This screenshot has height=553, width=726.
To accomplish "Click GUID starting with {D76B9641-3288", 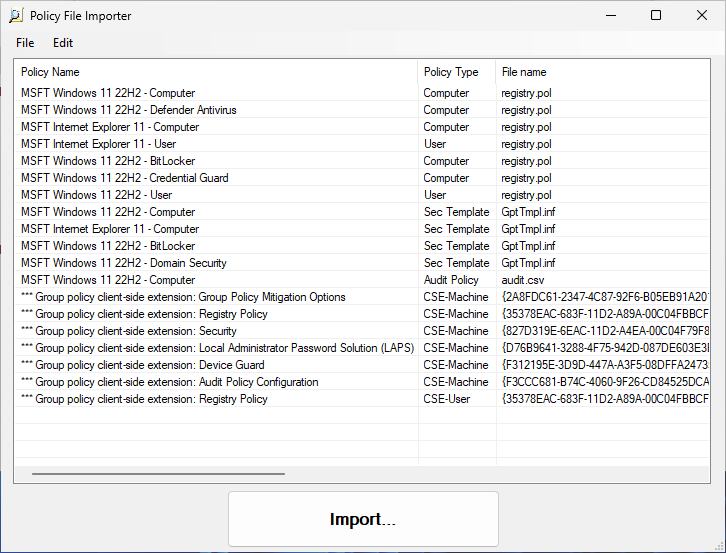I will 605,348.
